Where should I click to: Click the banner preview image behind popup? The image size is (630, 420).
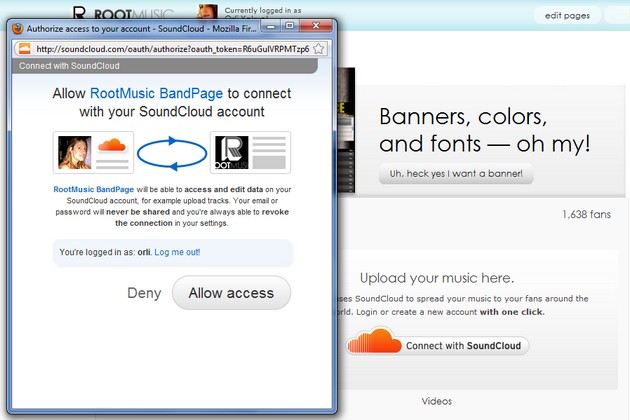coord(346,130)
